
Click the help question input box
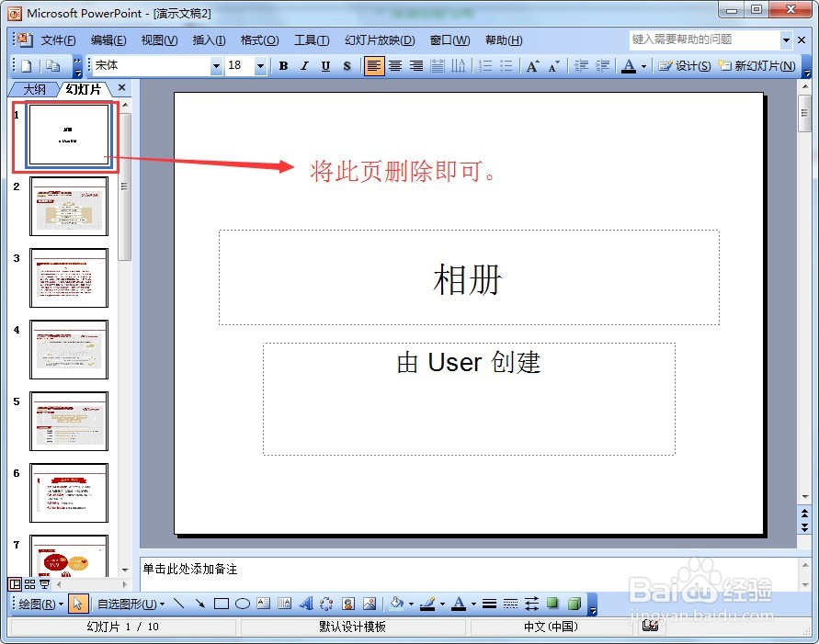tap(705, 40)
